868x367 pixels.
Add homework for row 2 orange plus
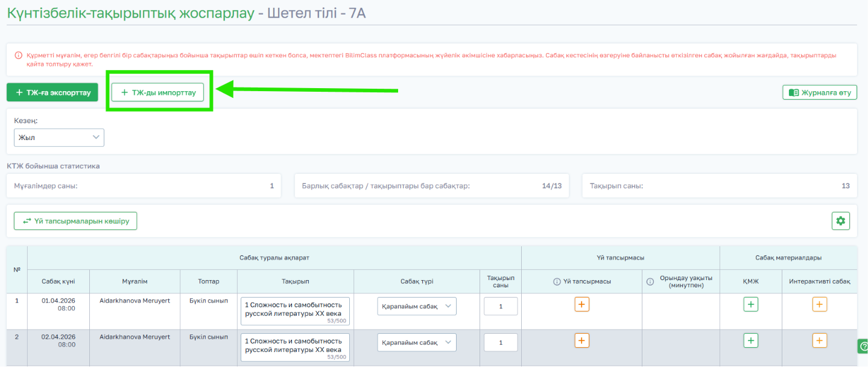pos(581,340)
